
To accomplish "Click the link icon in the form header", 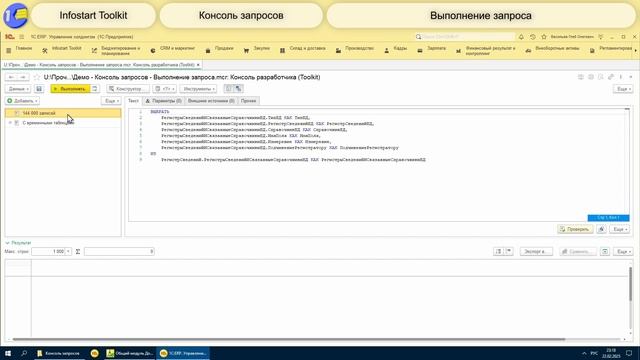I will tap(611, 77).
